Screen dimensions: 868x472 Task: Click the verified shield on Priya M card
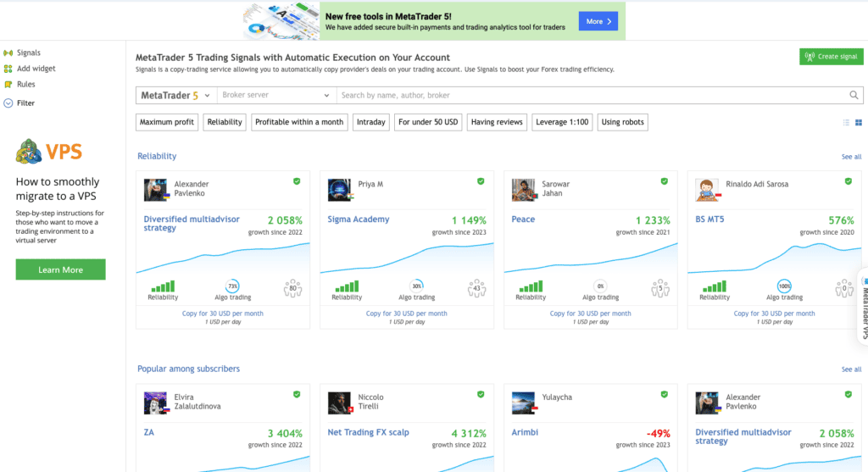pyautogui.click(x=481, y=181)
